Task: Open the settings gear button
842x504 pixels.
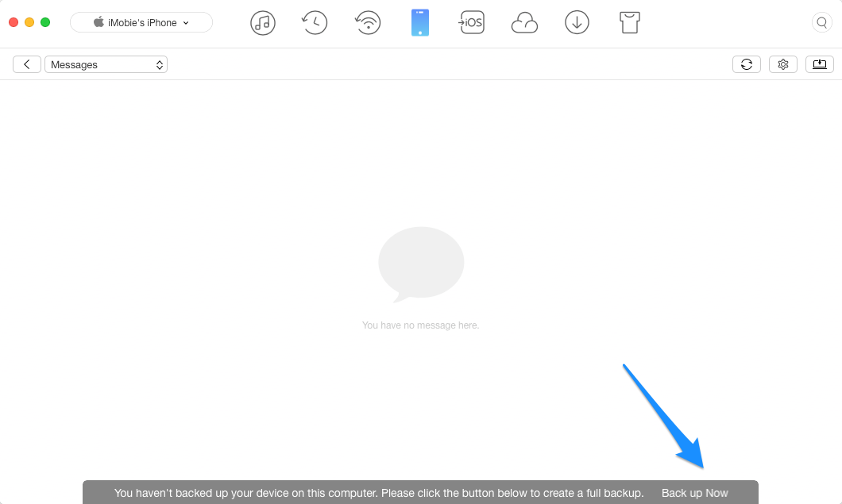Action: [783, 64]
